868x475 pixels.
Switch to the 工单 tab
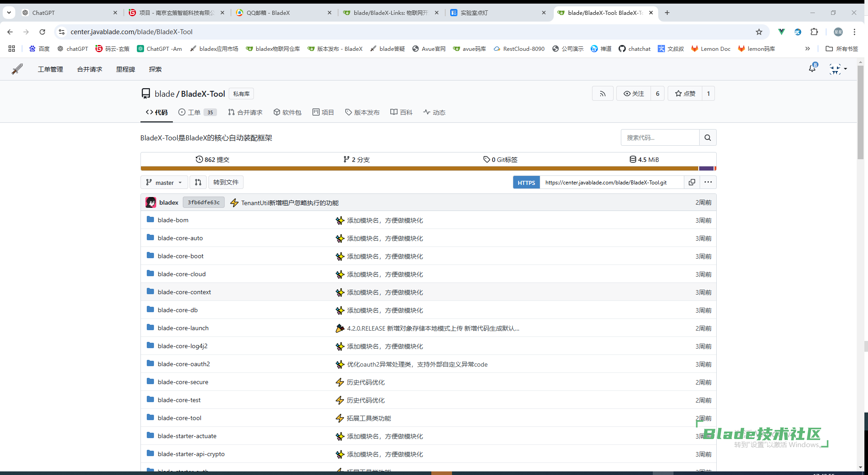click(x=197, y=112)
